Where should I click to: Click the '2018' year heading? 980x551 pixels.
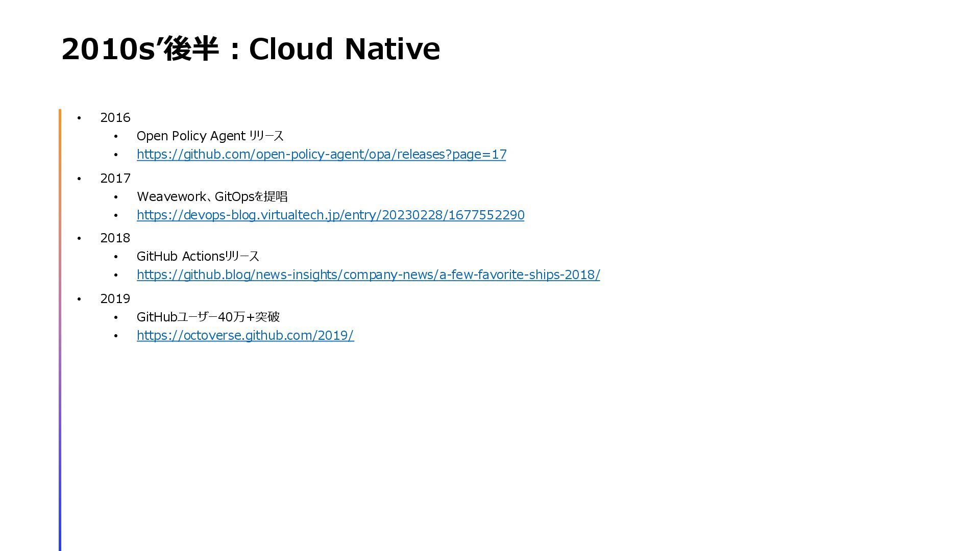point(115,238)
